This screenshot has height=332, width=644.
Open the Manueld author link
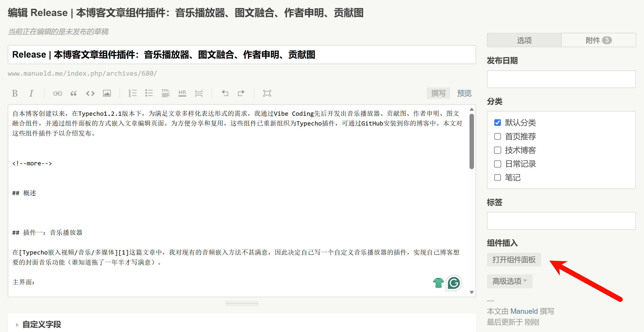pos(524,311)
